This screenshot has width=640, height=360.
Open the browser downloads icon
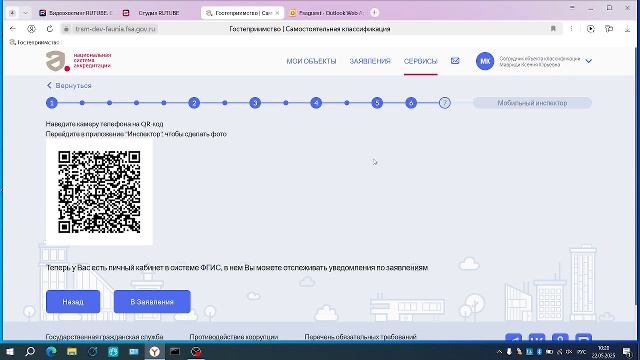coord(627,29)
